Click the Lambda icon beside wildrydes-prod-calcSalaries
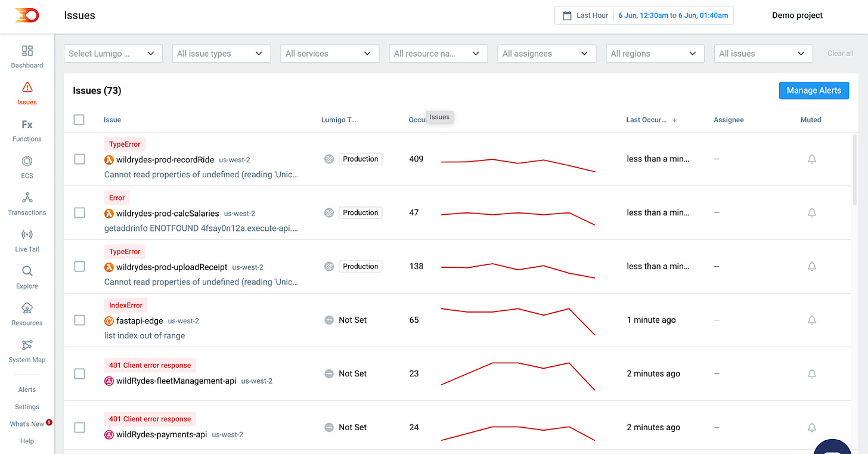Screen dimensions: 868x454 click(x=109, y=214)
